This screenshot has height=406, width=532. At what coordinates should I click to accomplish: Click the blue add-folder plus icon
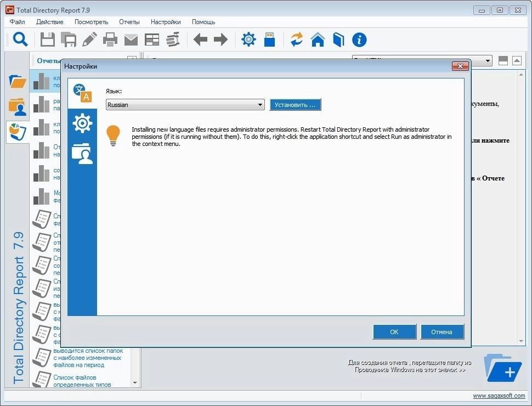click(x=502, y=368)
